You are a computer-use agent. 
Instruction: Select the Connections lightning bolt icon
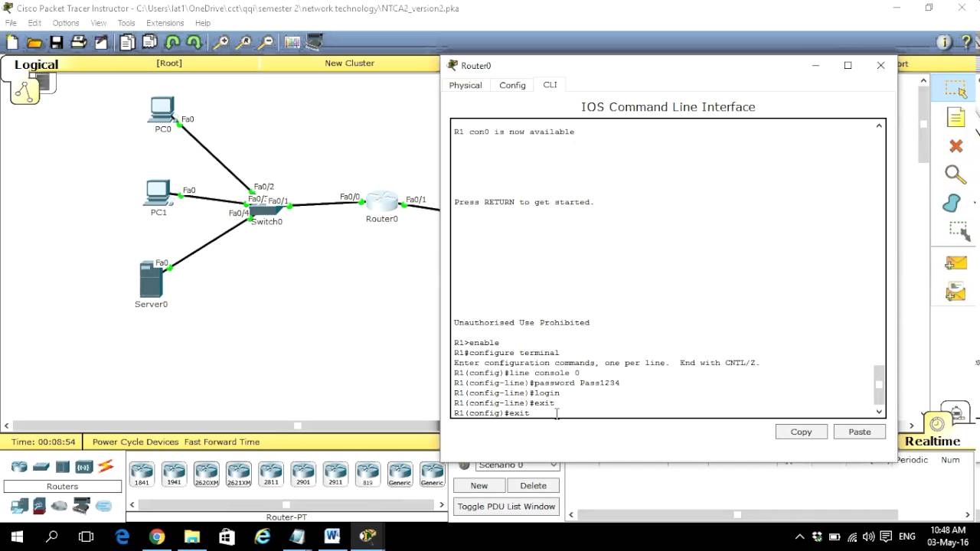coord(106,466)
